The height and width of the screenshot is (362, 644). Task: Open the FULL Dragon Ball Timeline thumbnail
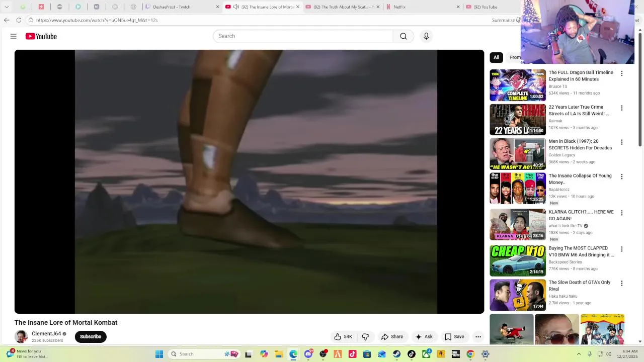point(518,85)
